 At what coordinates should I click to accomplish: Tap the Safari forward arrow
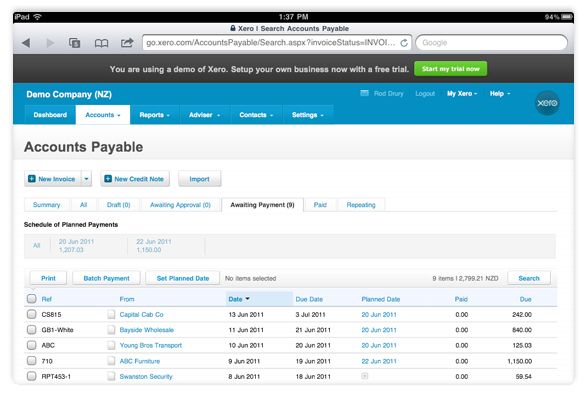coord(50,43)
